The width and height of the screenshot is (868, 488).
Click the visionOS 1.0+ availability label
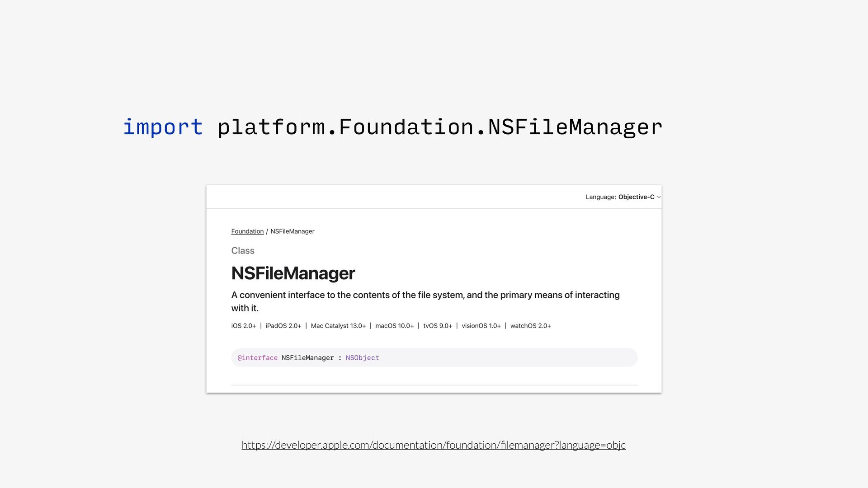[x=481, y=326]
